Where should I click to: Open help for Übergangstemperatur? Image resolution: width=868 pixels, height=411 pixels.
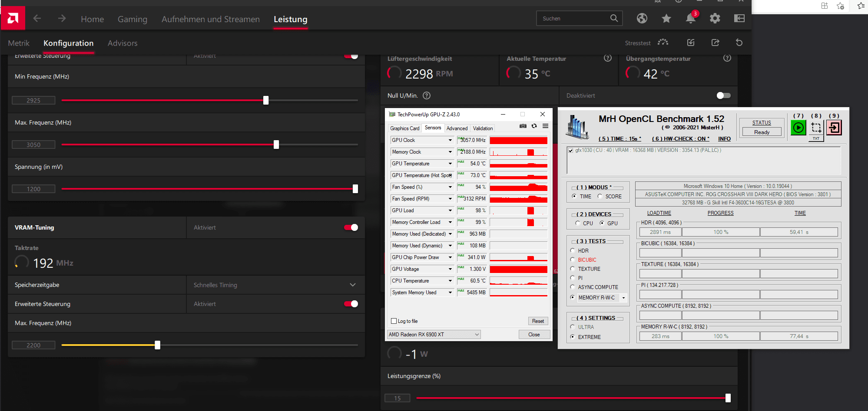[x=727, y=58]
